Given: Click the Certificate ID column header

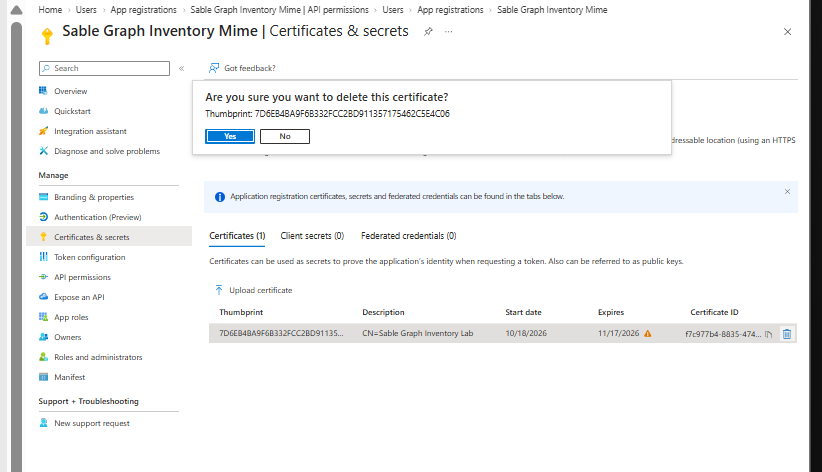Looking at the screenshot, I should click(714, 312).
